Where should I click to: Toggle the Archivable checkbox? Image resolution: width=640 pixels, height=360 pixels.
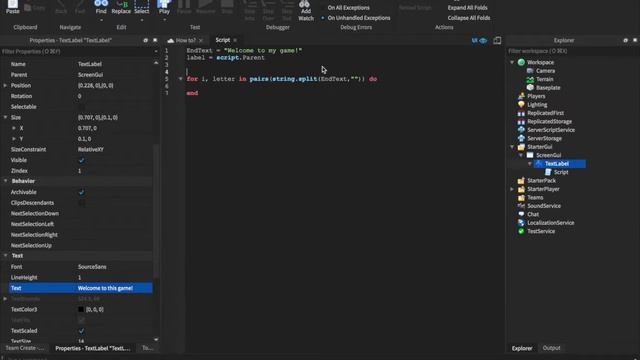coord(81,192)
